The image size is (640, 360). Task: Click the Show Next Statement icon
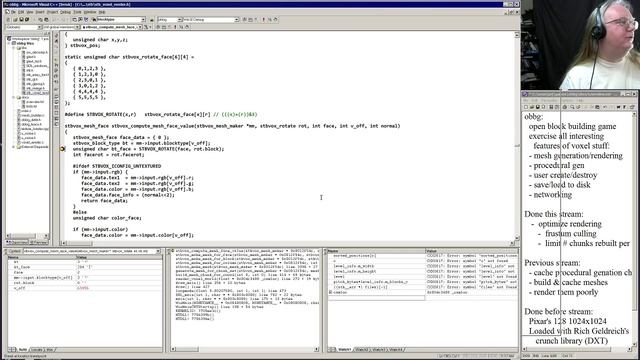(56, 60)
